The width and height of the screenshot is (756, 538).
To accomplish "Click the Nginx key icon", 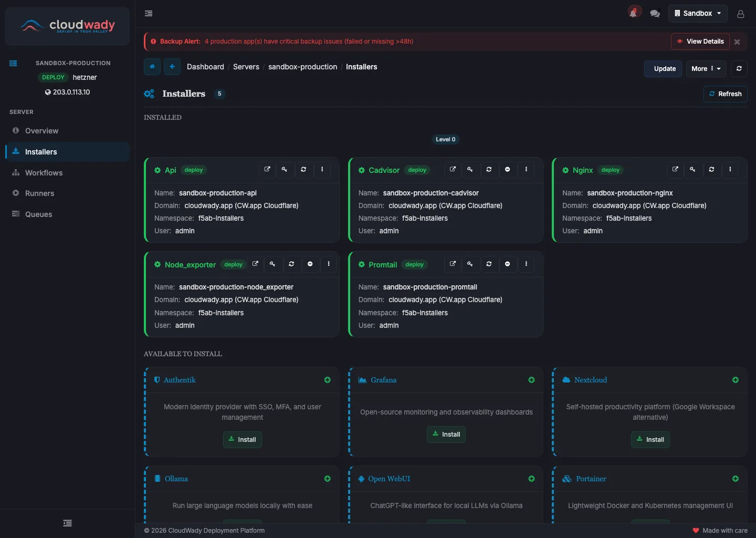I will tap(692, 169).
